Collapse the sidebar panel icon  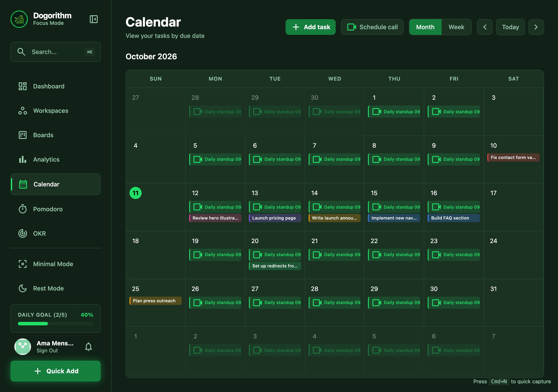click(x=94, y=19)
